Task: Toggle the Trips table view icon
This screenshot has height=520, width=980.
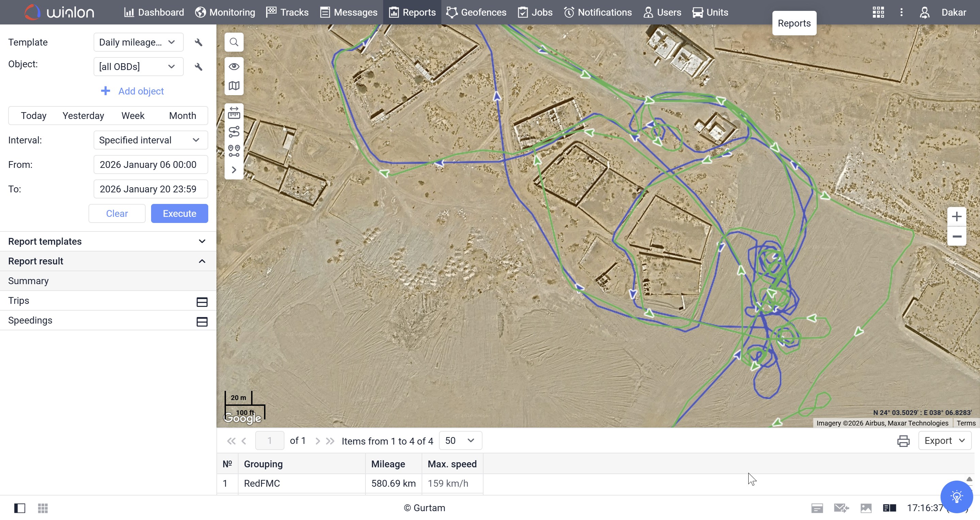Action: coord(202,302)
